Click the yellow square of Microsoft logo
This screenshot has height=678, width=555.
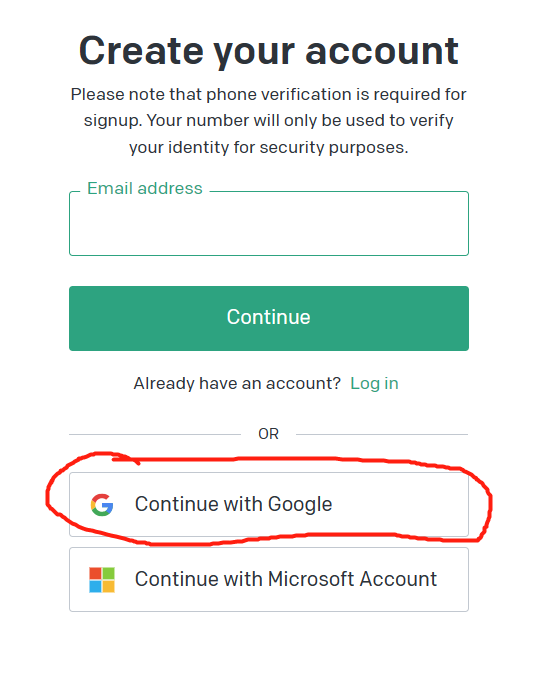pyautogui.click(x=108, y=586)
